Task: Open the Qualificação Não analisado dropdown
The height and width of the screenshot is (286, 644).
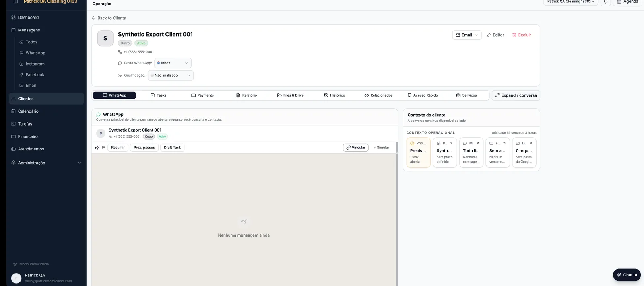Action: click(171, 75)
